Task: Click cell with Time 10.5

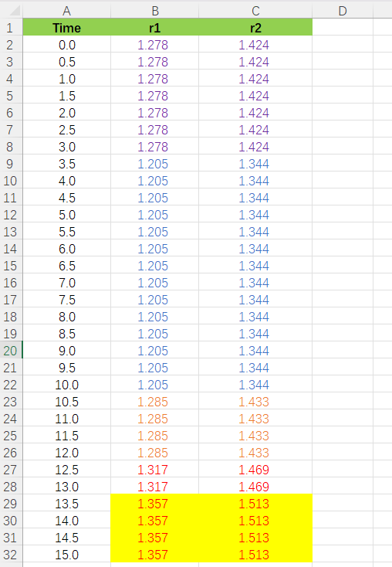Action: (x=67, y=402)
